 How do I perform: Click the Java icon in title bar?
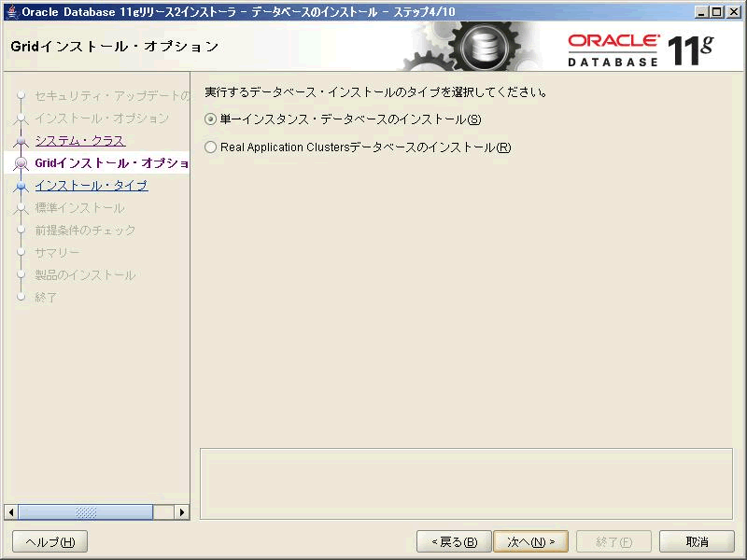point(11,11)
